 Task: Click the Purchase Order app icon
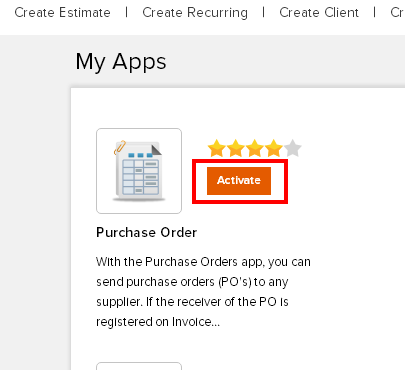tap(139, 171)
